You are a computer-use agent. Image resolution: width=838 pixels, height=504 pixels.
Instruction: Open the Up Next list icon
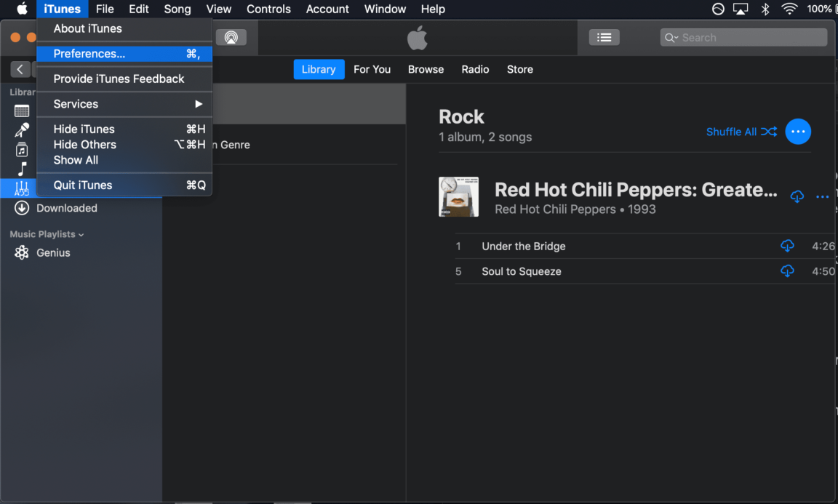[604, 38]
